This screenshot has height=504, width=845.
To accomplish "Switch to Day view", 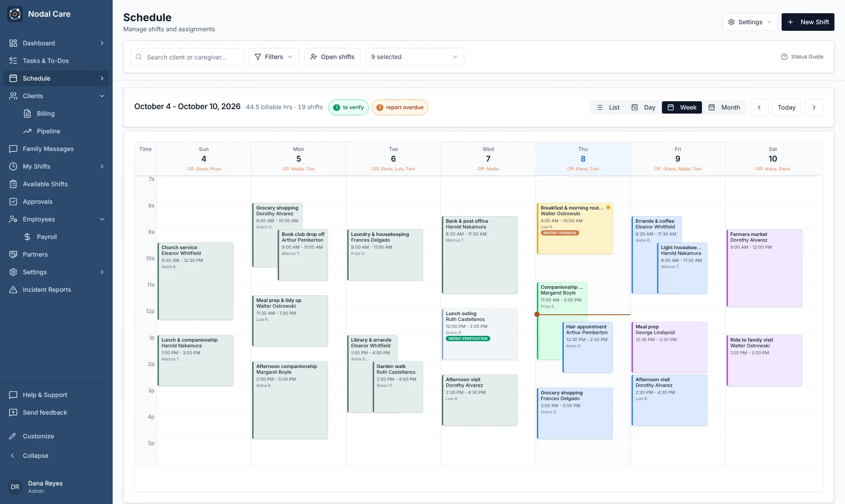I will pyautogui.click(x=643, y=107).
